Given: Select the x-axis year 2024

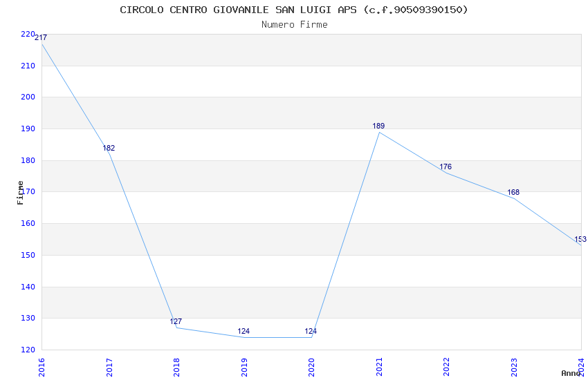Looking at the screenshot, I should tap(581, 368).
